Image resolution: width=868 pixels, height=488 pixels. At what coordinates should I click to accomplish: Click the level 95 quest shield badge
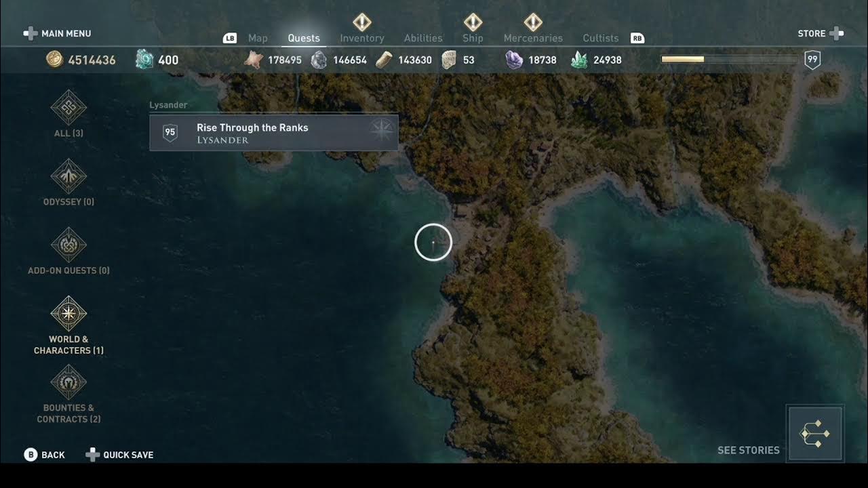click(170, 132)
